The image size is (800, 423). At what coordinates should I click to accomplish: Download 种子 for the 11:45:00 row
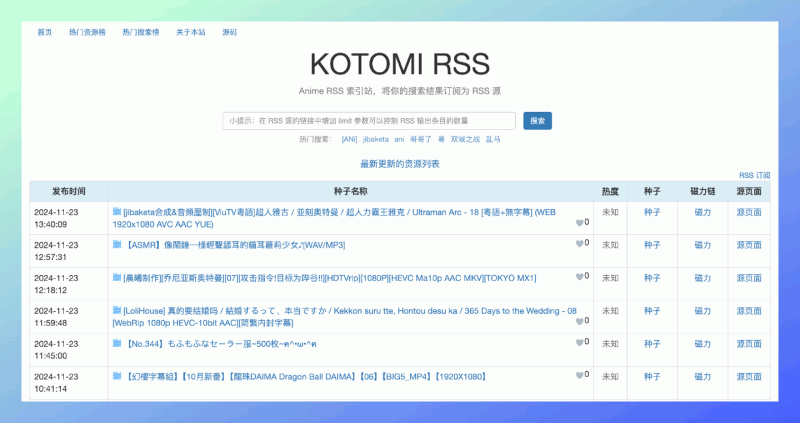652,344
